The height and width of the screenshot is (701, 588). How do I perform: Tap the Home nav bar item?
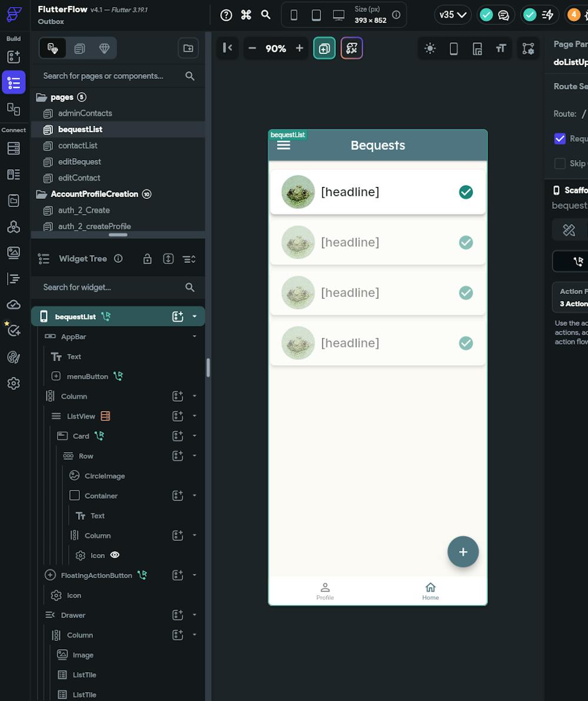[430, 592]
